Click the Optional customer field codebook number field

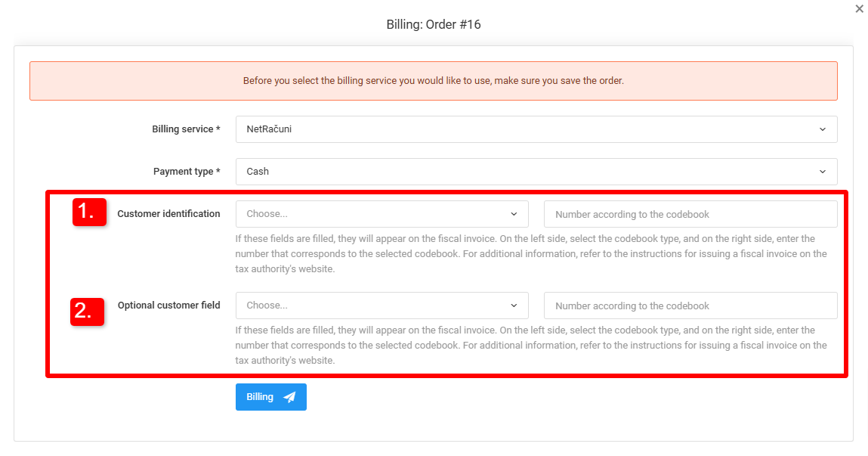pos(690,306)
